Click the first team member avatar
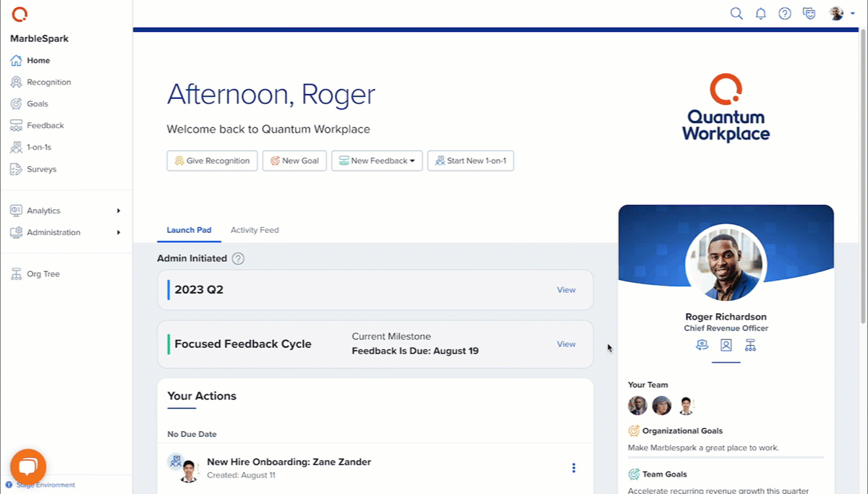 point(637,405)
